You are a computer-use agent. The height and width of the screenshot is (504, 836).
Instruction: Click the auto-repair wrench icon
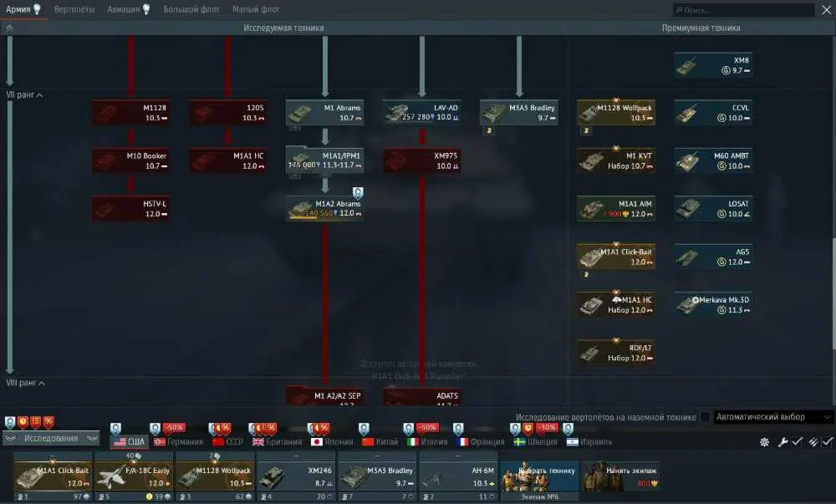pyautogui.click(x=782, y=441)
